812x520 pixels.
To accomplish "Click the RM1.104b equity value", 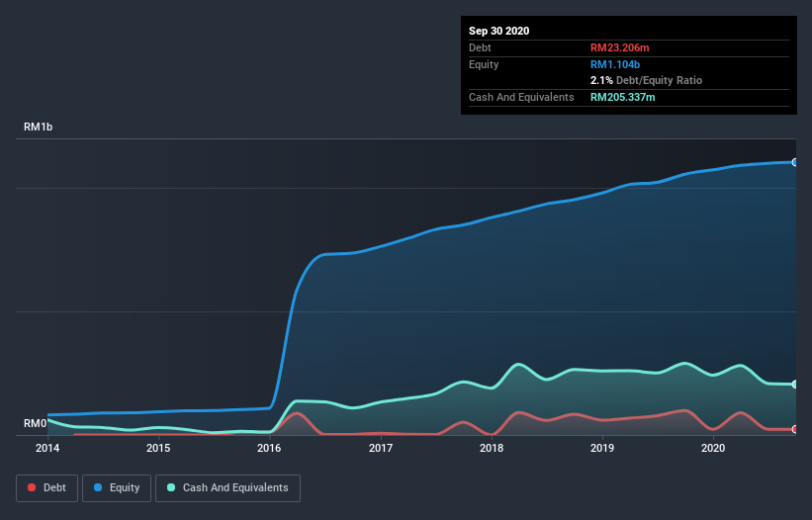I will (x=615, y=64).
